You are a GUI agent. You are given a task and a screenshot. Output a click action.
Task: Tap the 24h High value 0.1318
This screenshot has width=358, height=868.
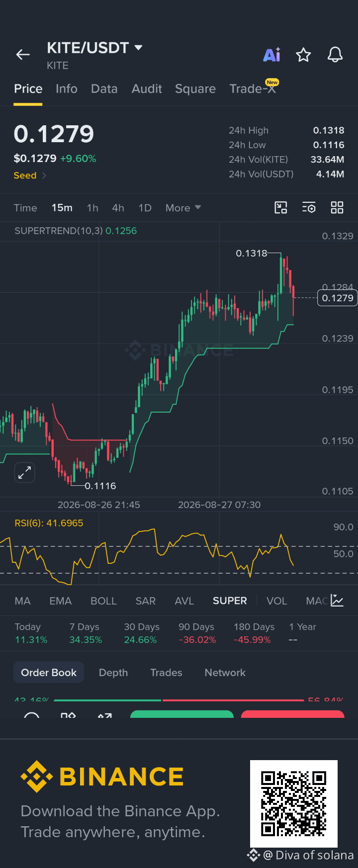pos(329,130)
